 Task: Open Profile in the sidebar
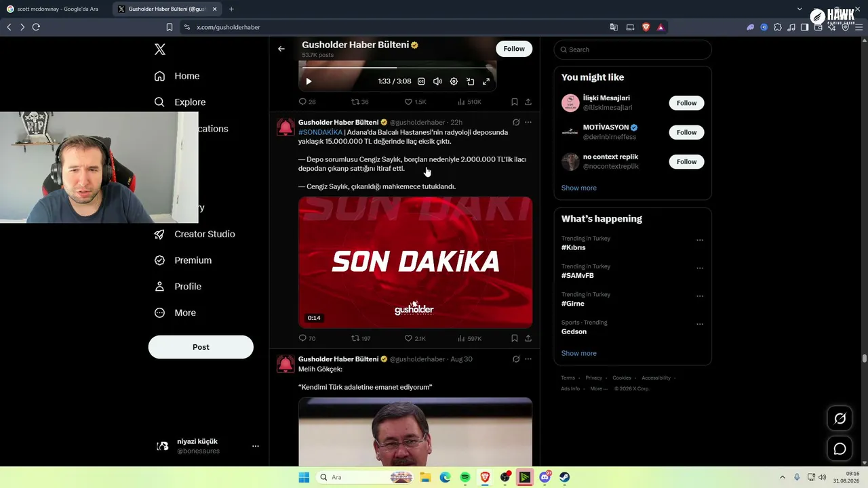tap(178, 287)
